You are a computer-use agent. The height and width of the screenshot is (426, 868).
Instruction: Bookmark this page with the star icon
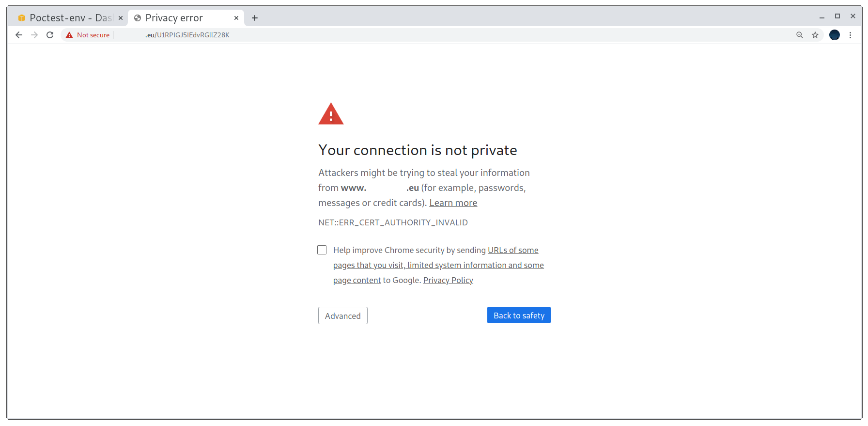tap(815, 35)
